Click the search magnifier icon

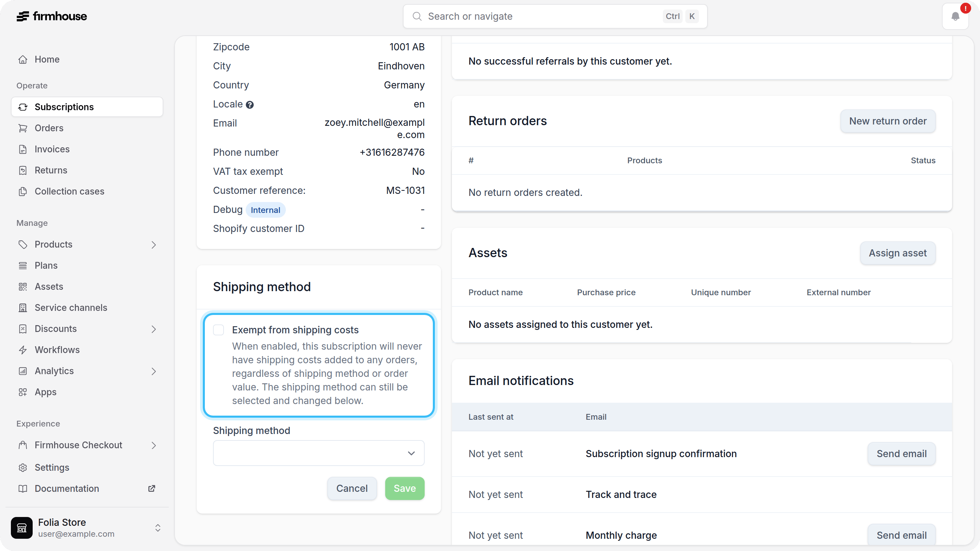click(417, 16)
